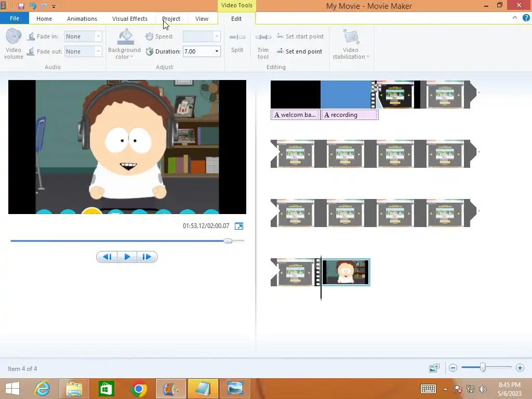Open the Movie Maker Help icon

pyautogui.click(x=526, y=18)
